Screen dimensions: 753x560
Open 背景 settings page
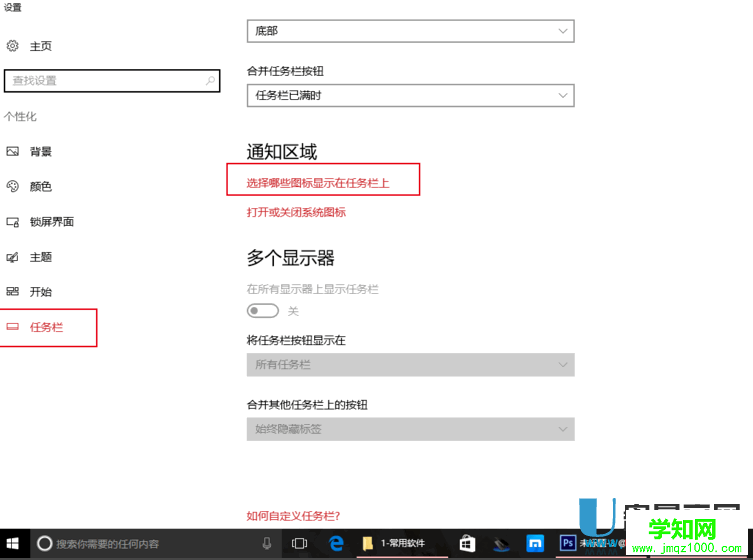(41, 152)
